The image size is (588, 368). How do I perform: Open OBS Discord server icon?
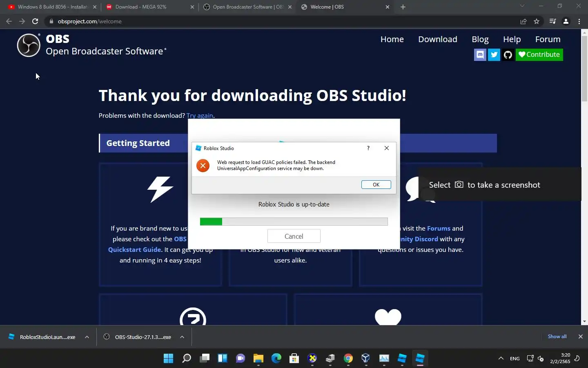click(480, 55)
